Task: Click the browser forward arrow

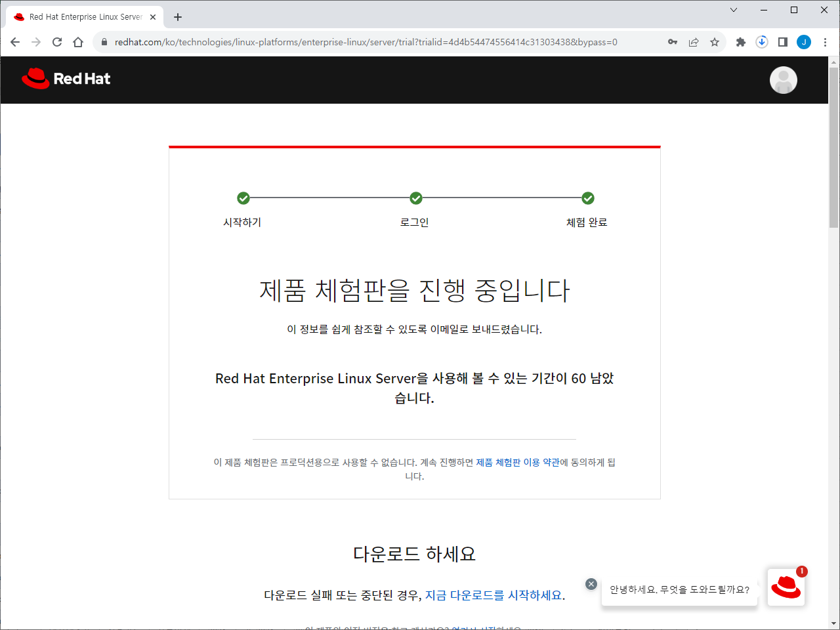Action: click(x=36, y=42)
